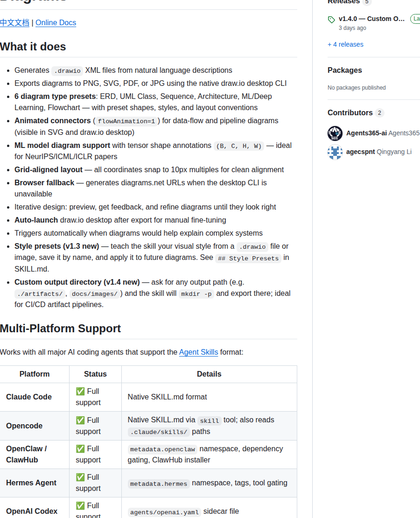Click the Details column header

209,374
